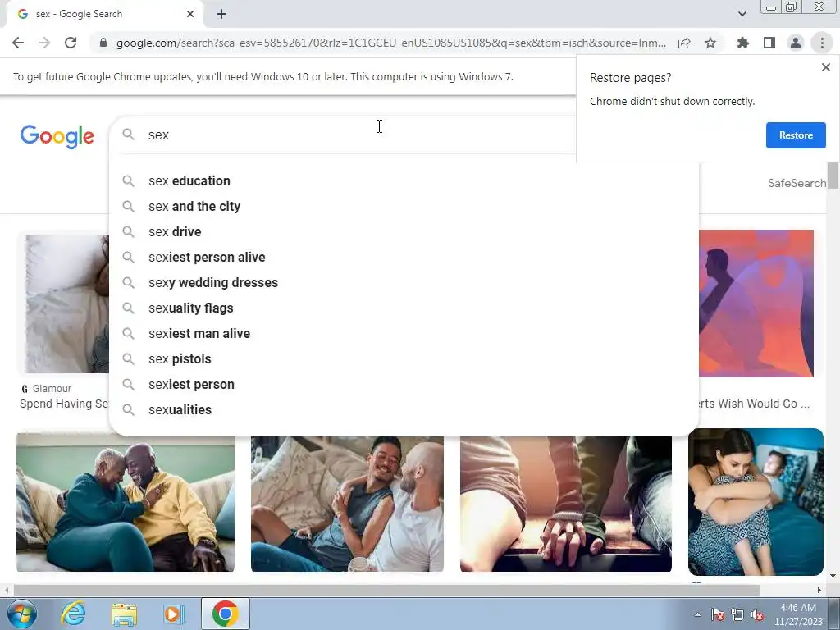The height and width of the screenshot is (630, 840).
Task: Click the taskbar clock showing 4:46 AM
Action: [798, 614]
